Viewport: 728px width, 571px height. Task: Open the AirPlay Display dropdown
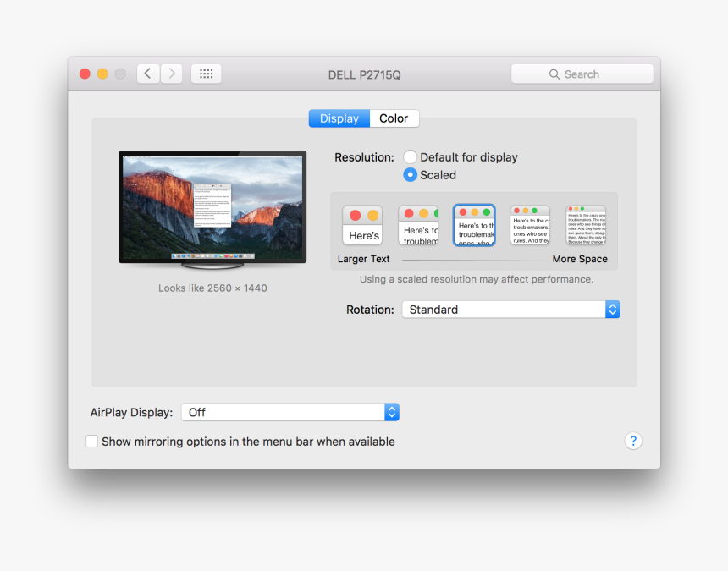pyautogui.click(x=290, y=412)
